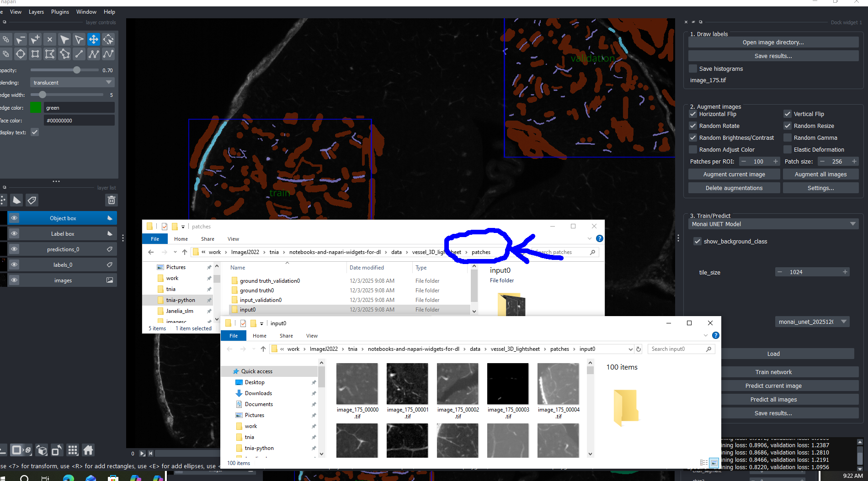Click the new labels layer icon
This screenshot has height=481, width=868.
(32, 200)
